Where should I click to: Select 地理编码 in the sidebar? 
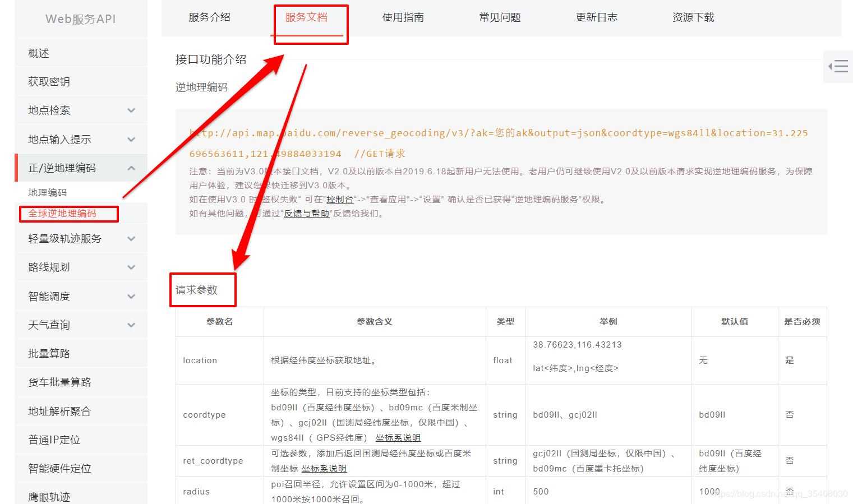(x=47, y=192)
